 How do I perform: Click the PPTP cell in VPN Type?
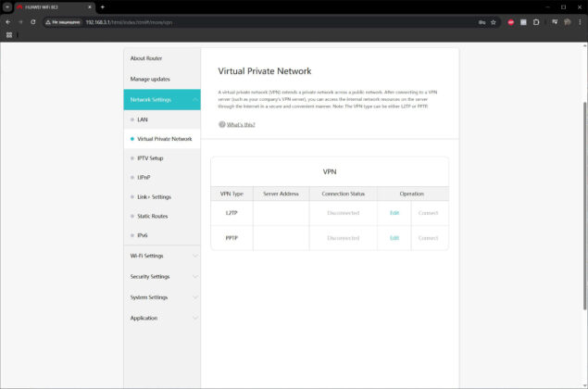pyautogui.click(x=231, y=238)
